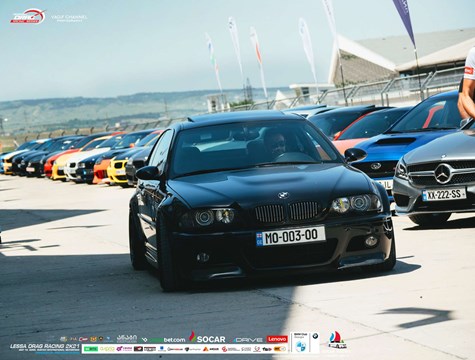475x360 pixels.
Task: Click the driver behind the windshield
Action: pos(274,144)
